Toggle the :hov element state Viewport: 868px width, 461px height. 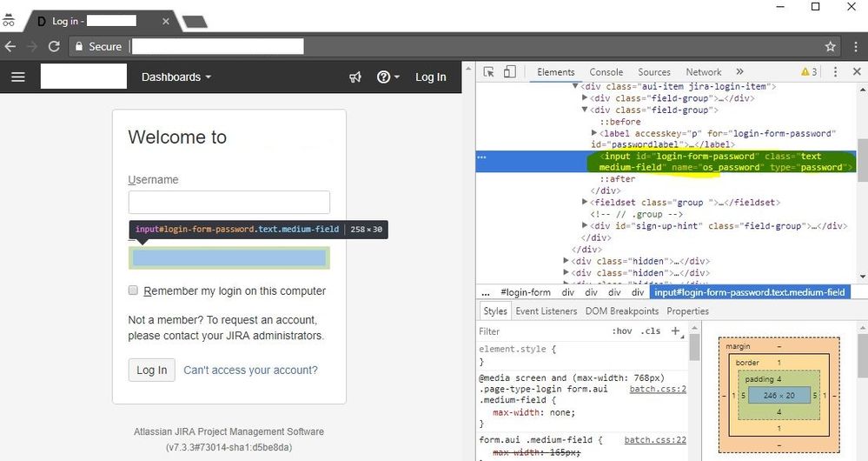[621, 331]
